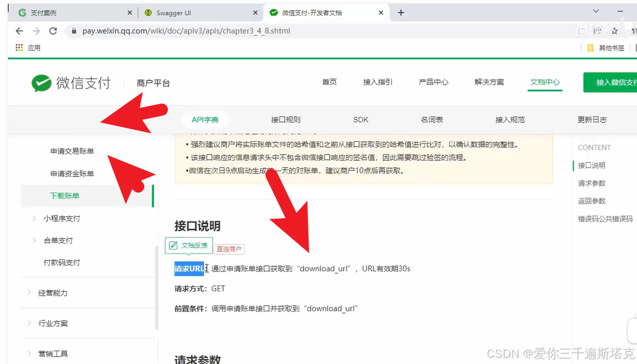Click the 应用 bookmarks label

[34, 48]
